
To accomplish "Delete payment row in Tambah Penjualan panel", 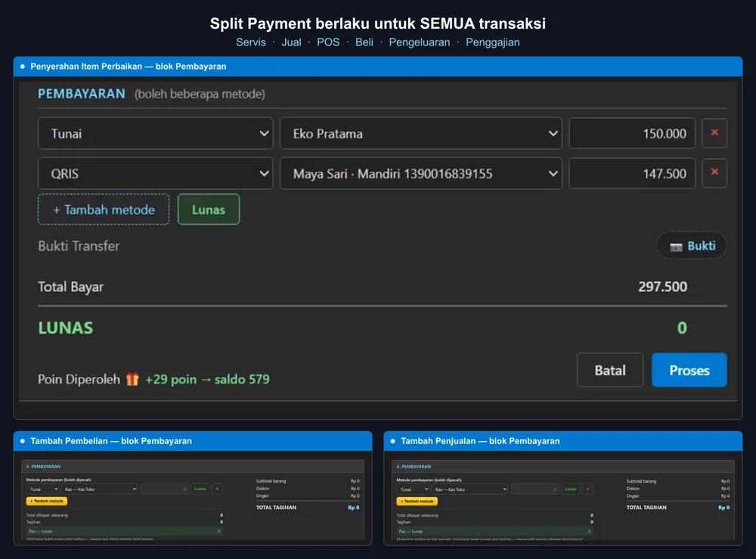I will click(587, 489).
